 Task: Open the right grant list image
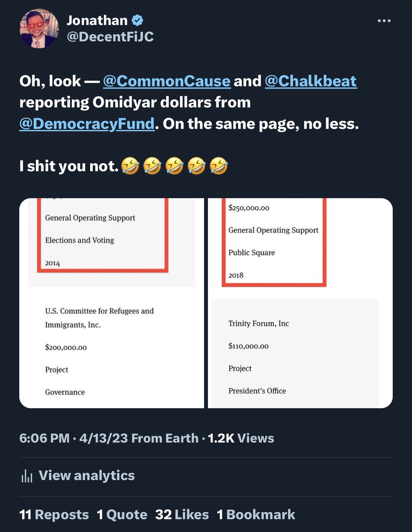point(300,303)
